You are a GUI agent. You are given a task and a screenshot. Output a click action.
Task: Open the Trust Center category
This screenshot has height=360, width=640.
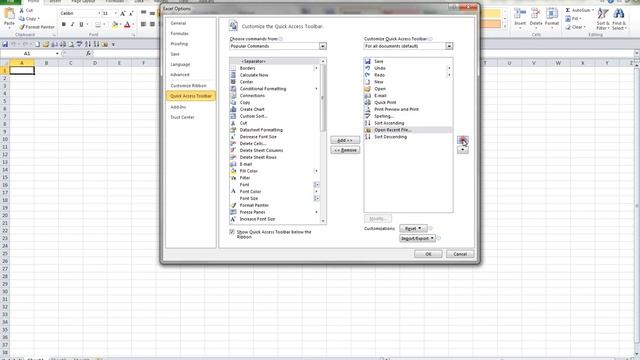point(182,117)
